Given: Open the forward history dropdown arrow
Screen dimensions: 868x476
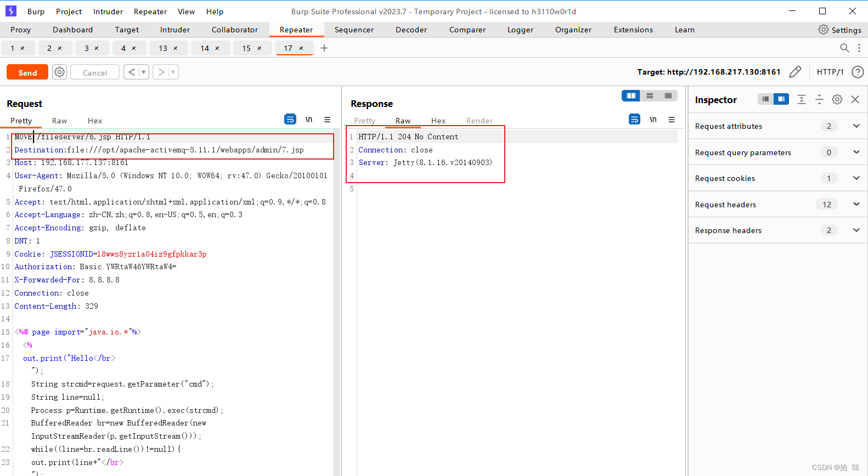Looking at the screenshot, I should coord(173,72).
